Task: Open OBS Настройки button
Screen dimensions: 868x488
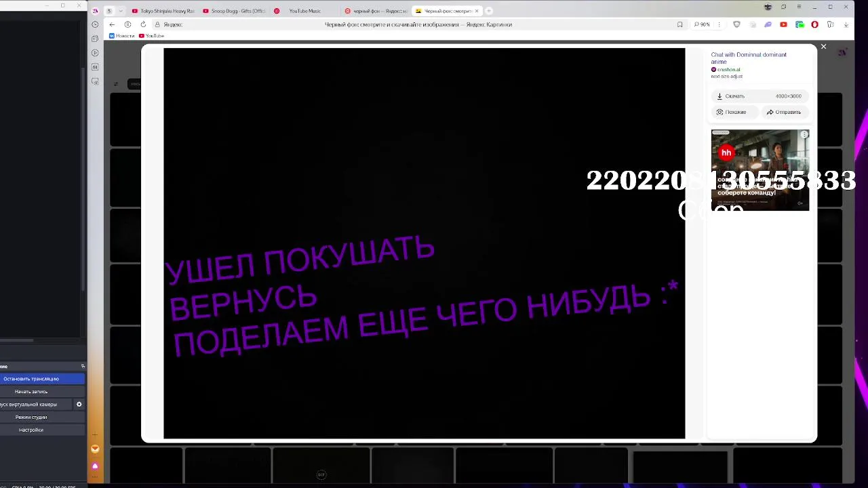Action: click(42, 430)
